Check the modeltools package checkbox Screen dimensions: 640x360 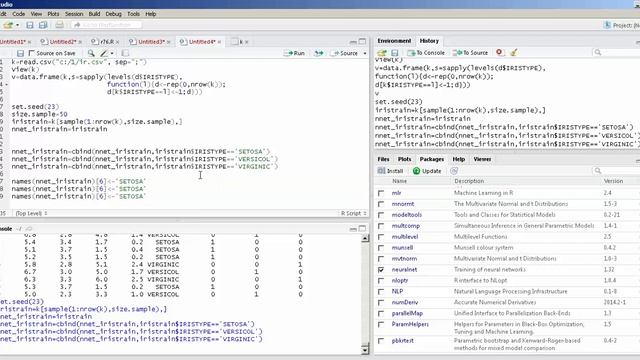click(x=381, y=215)
